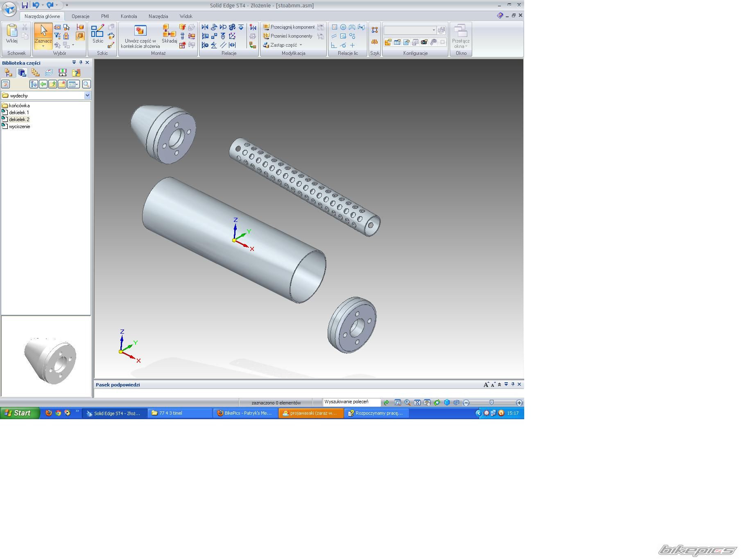The image size is (747, 560).
Task: Toggle the pin on Biblioteka części panel
Action: click(81, 63)
